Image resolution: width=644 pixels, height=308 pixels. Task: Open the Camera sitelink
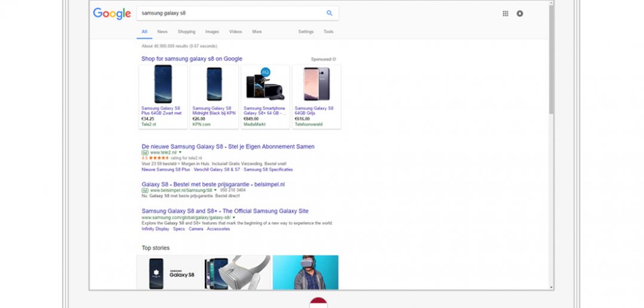(x=196, y=229)
